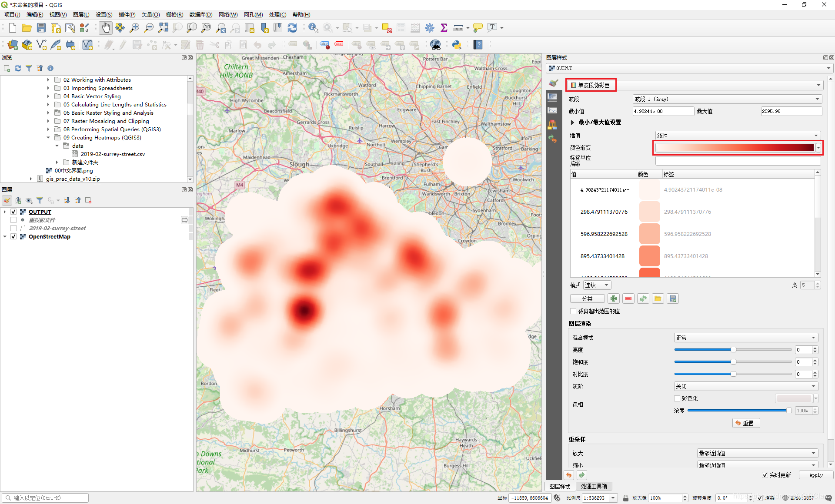Open the 栅格(R) menu

pos(174,14)
